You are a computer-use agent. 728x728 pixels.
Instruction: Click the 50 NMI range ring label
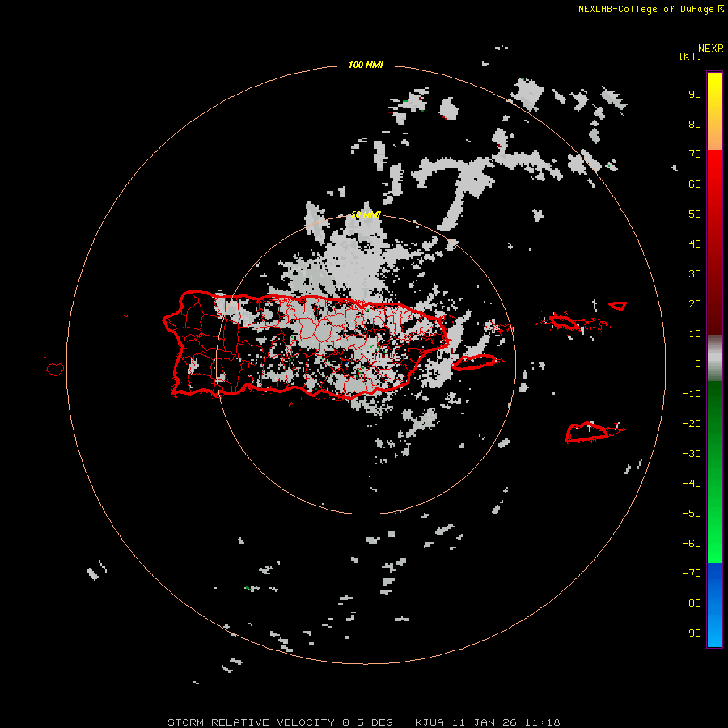(366, 214)
